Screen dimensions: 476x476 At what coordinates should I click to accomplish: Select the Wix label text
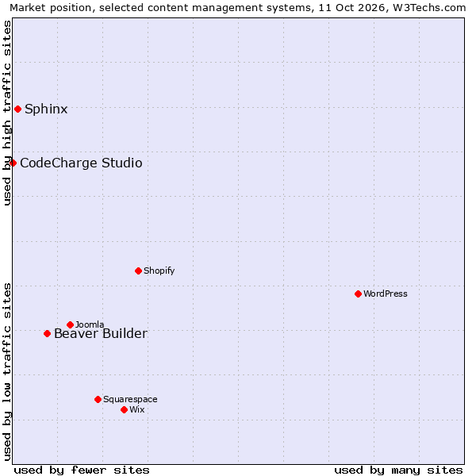[x=137, y=409]
